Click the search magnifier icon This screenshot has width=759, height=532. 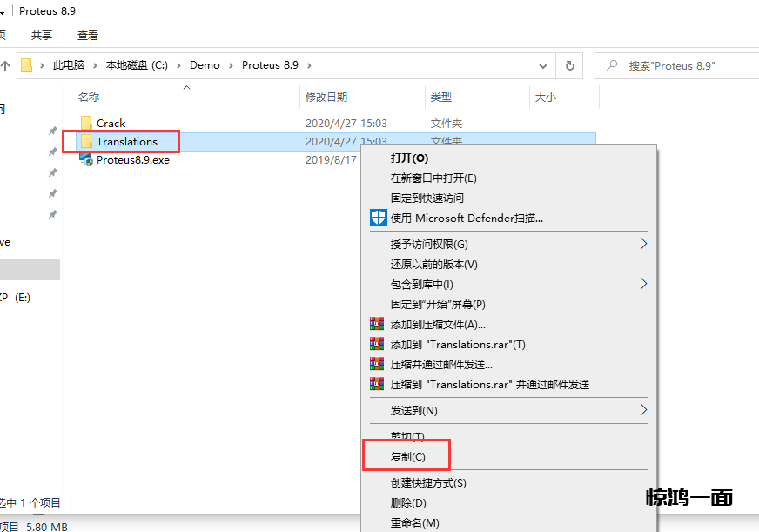(x=613, y=65)
